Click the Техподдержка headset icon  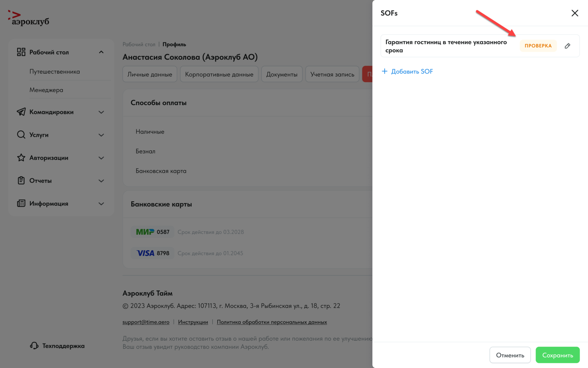[x=34, y=346]
